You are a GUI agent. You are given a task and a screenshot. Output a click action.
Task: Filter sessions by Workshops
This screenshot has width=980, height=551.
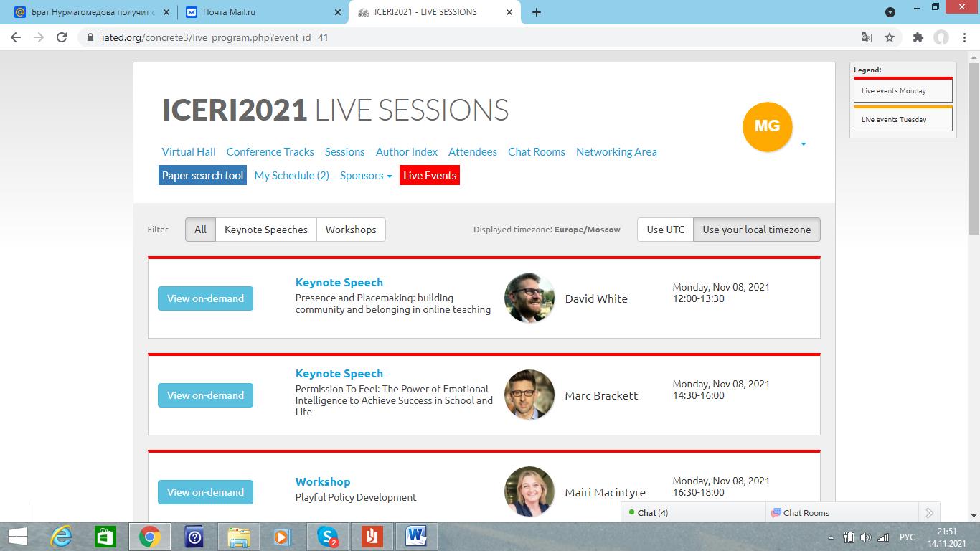(x=351, y=230)
